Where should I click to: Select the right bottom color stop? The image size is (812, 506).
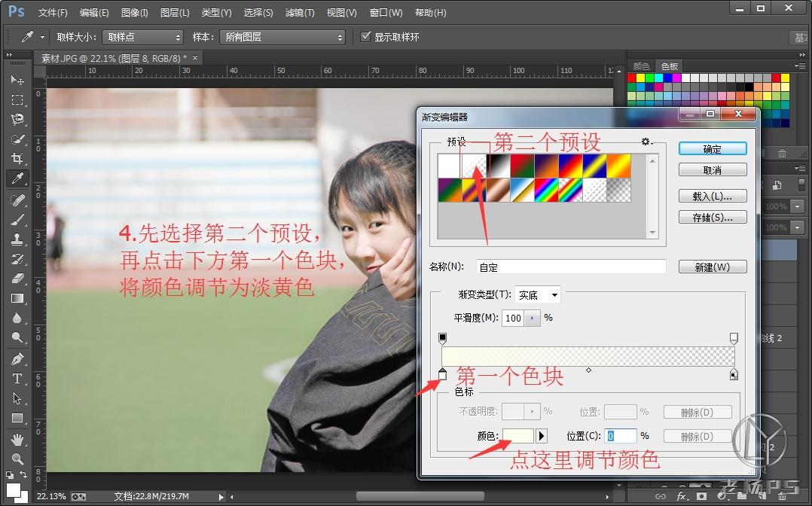734,374
